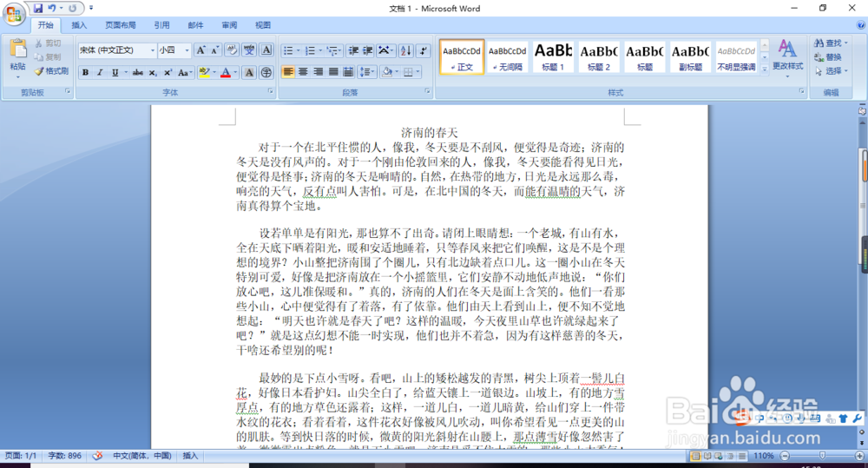Screen dimensions: 868x468
Task: Justify the paragraph text
Action: (x=332, y=72)
